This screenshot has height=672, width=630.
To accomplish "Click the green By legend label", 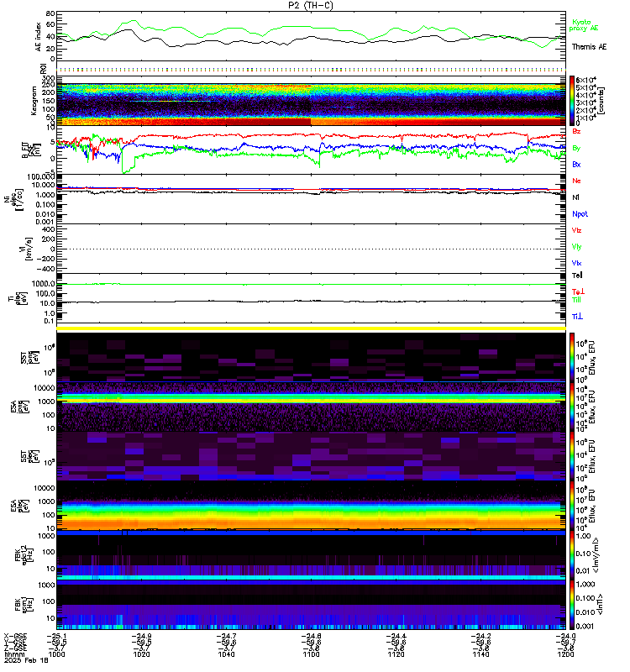I will 576,149.
